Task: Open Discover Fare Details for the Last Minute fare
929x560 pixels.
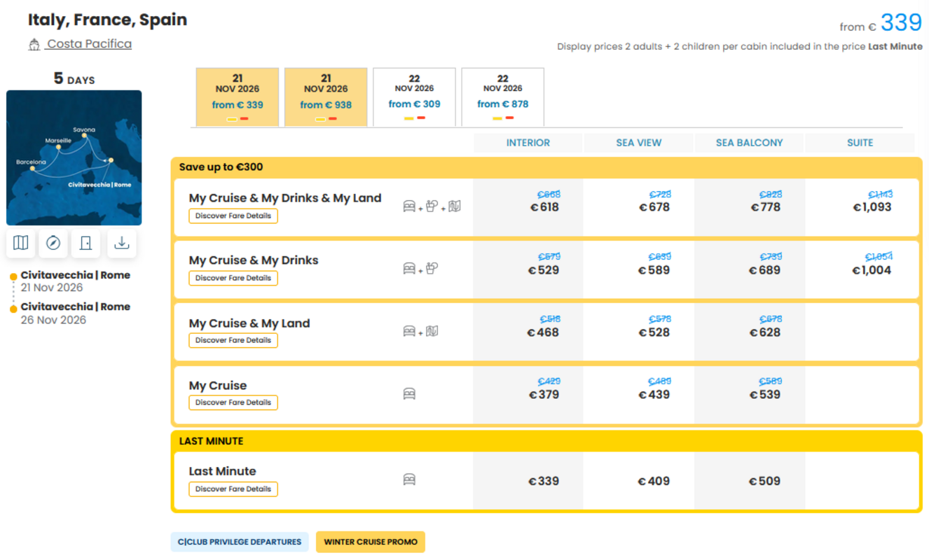Action: click(x=233, y=489)
